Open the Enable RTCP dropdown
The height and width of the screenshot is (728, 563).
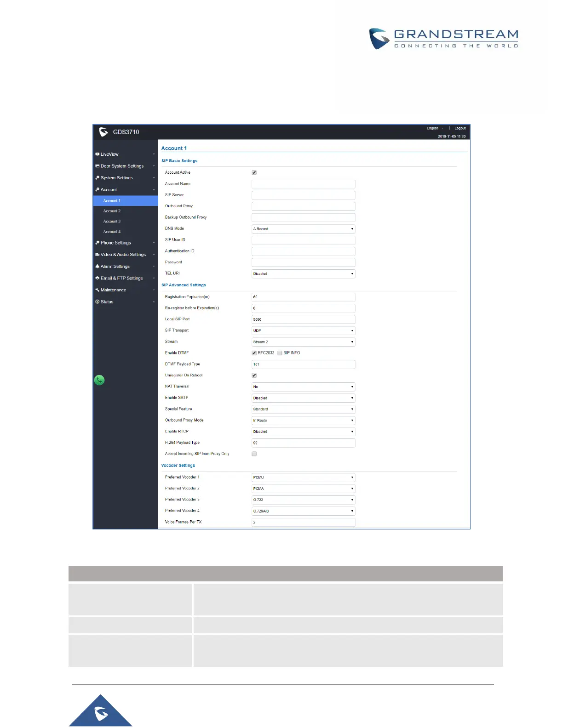[304, 432]
